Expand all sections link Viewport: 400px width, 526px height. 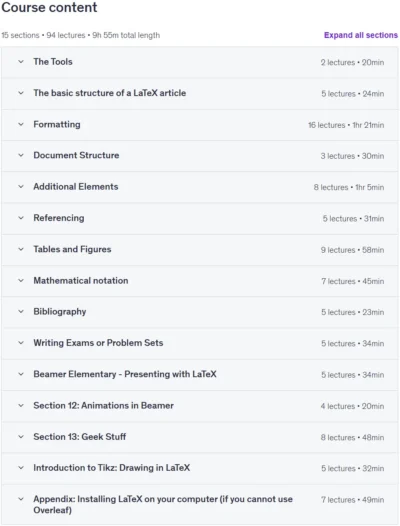361,35
